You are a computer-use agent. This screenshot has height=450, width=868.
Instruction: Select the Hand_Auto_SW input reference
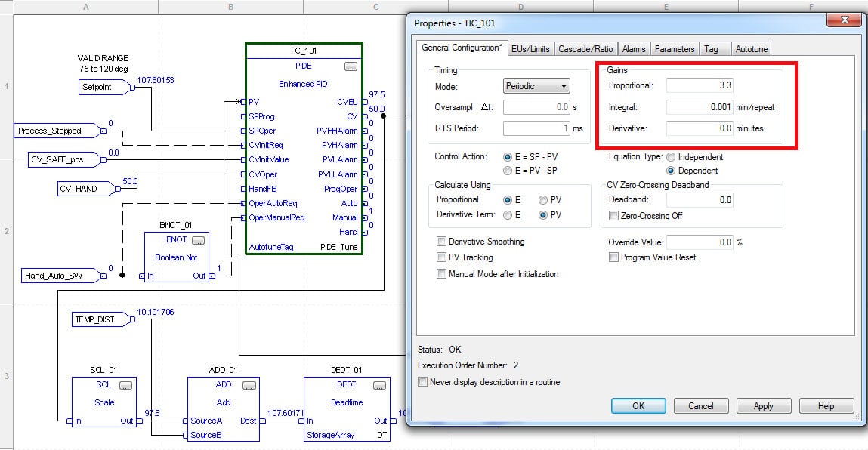[x=62, y=275]
